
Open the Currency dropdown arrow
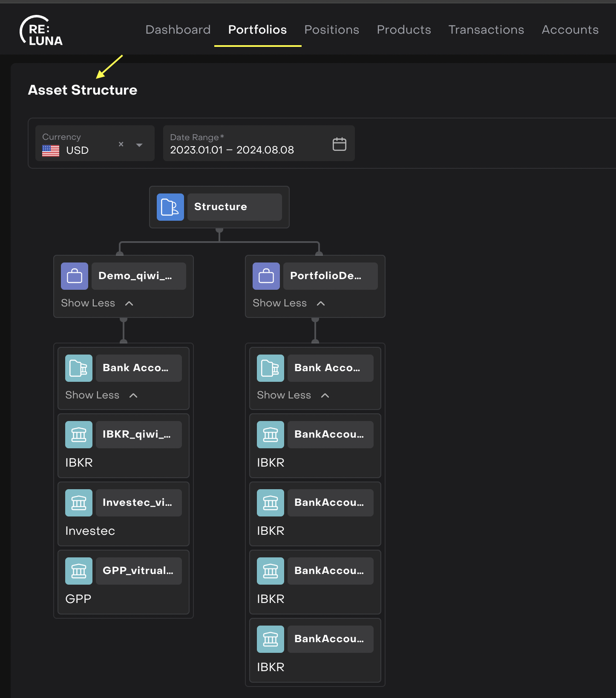(139, 145)
